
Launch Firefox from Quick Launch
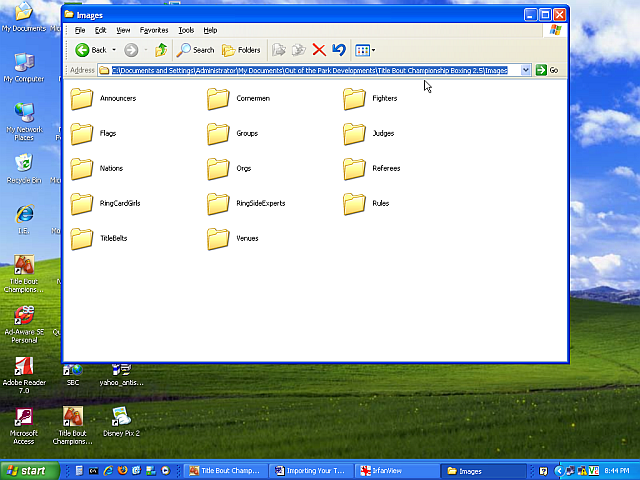click(122, 471)
